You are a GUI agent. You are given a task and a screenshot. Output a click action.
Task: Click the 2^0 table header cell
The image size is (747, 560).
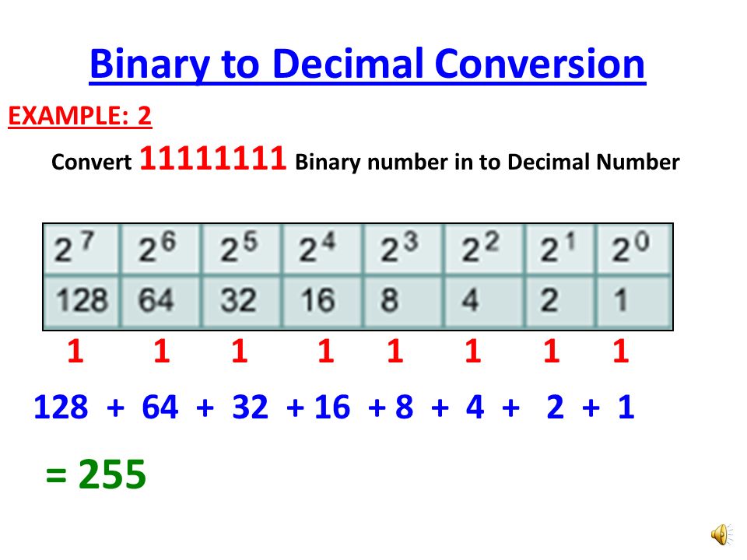(632, 249)
